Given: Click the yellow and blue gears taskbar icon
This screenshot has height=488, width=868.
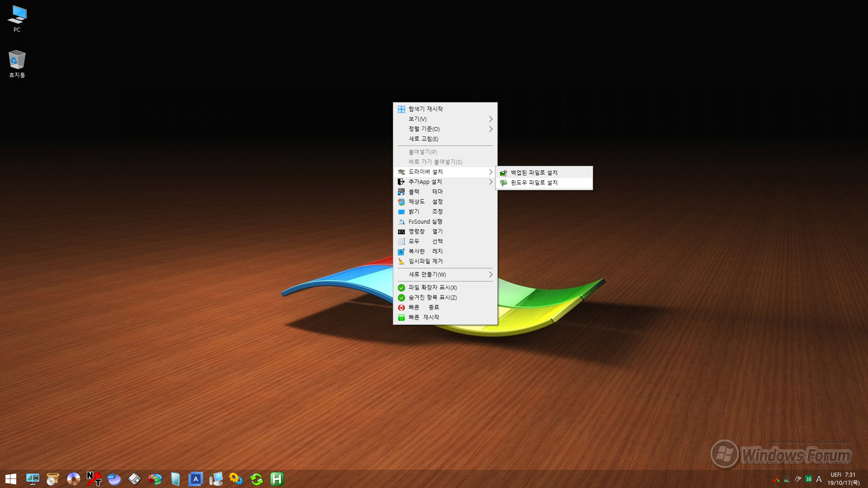Looking at the screenshot, I should pos(236,479).
